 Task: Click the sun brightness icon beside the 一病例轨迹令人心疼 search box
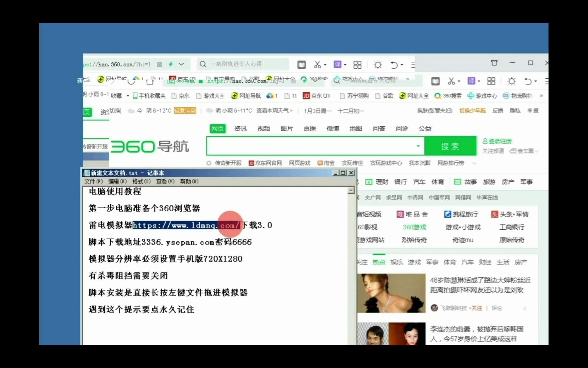tap(378, 65)
